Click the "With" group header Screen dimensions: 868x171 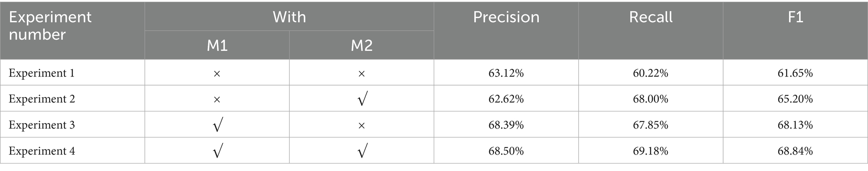coord(289,17)
